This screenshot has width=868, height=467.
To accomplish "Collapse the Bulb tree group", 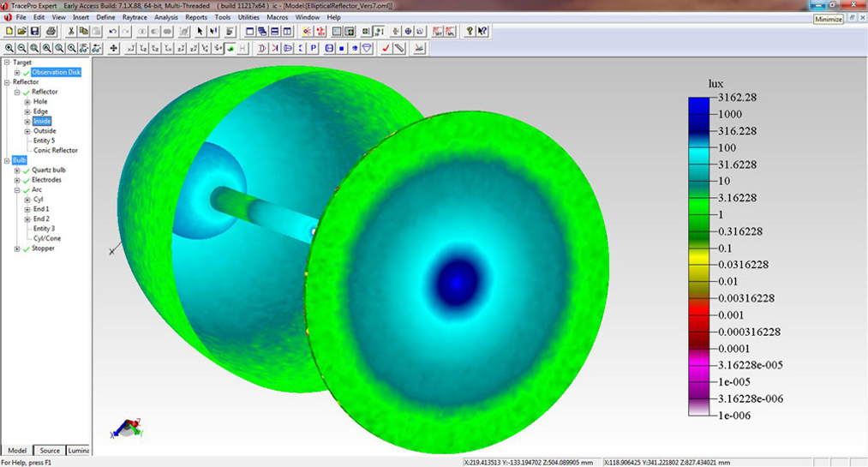I will 7,160.
